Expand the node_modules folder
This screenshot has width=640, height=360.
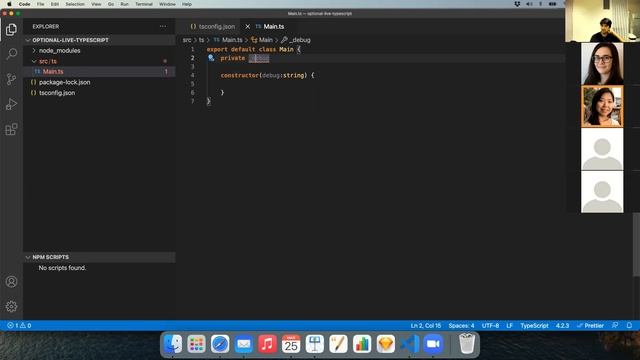pyautogui.click(x=100, y=51)
